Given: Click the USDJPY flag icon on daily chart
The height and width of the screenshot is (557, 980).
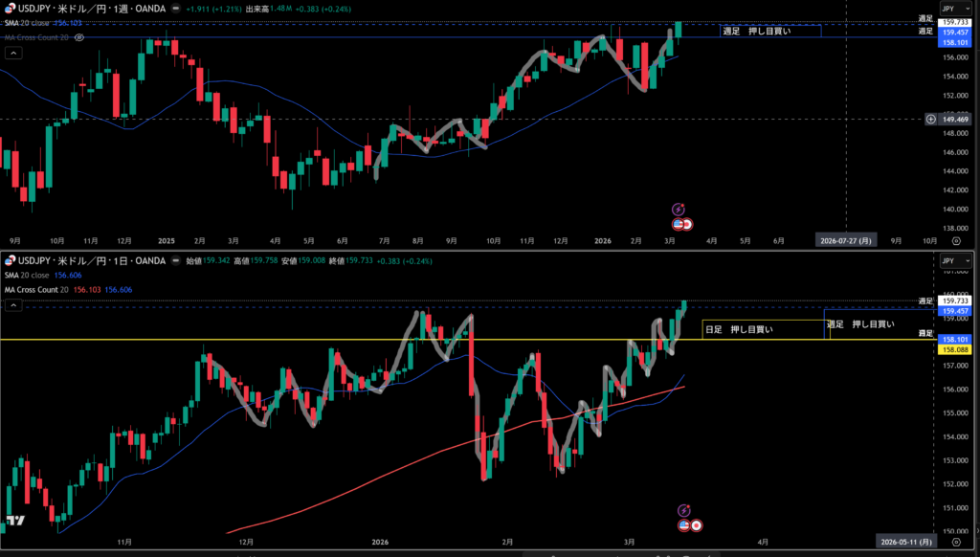Looking at the screenshot, I should [8, 261].
